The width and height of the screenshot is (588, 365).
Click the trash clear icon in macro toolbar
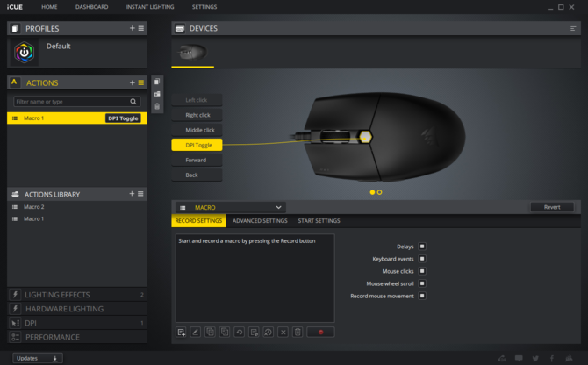pyautogui.click(x=298, y=332)
